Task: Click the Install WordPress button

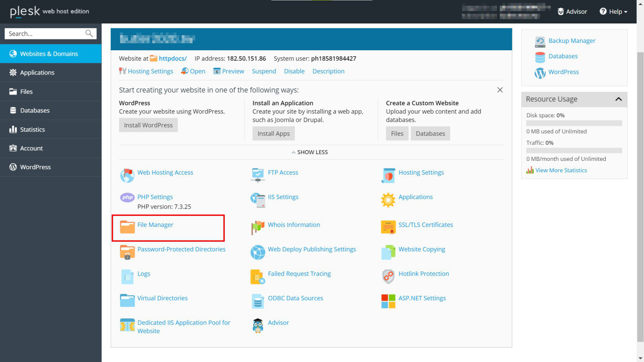Action: (148, 125)
